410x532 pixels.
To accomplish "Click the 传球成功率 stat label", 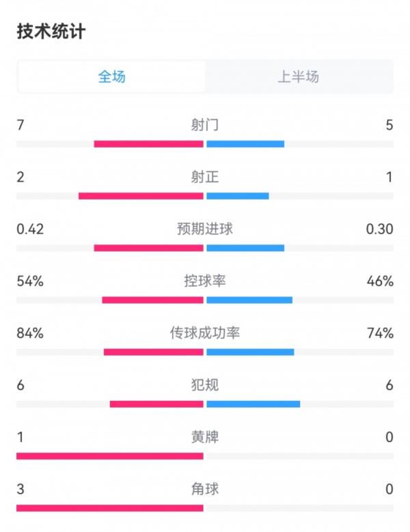I will click(x=205, y=333).
